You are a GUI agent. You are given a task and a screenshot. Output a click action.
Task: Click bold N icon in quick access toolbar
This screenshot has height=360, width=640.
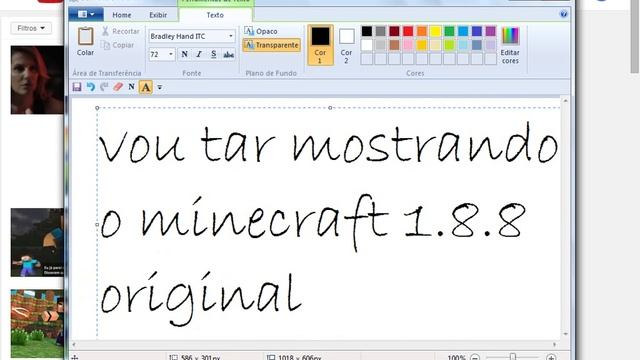point(131,87)
